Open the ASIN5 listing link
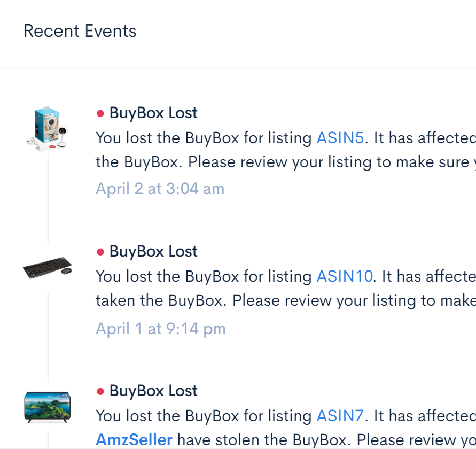 pos(340,138)
